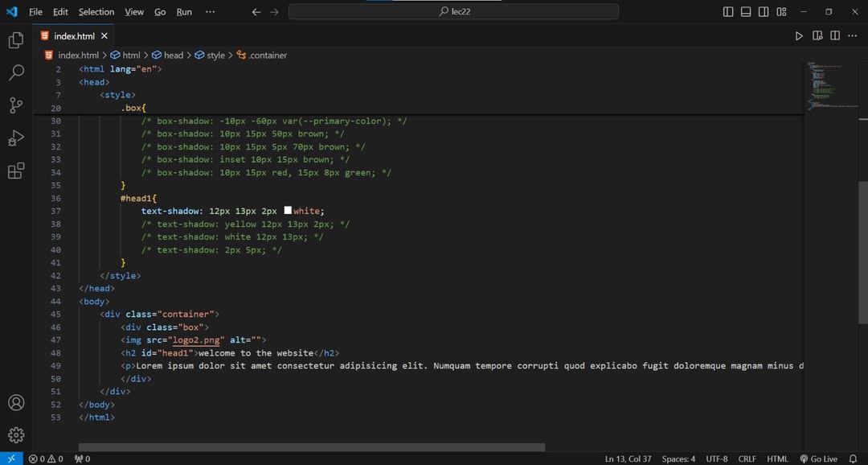
Task: Toggle the primary side bar layout icon
Action: [728, 11]
